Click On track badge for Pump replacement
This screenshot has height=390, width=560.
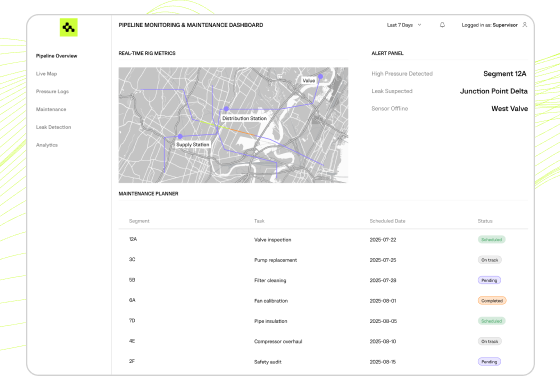490,260
